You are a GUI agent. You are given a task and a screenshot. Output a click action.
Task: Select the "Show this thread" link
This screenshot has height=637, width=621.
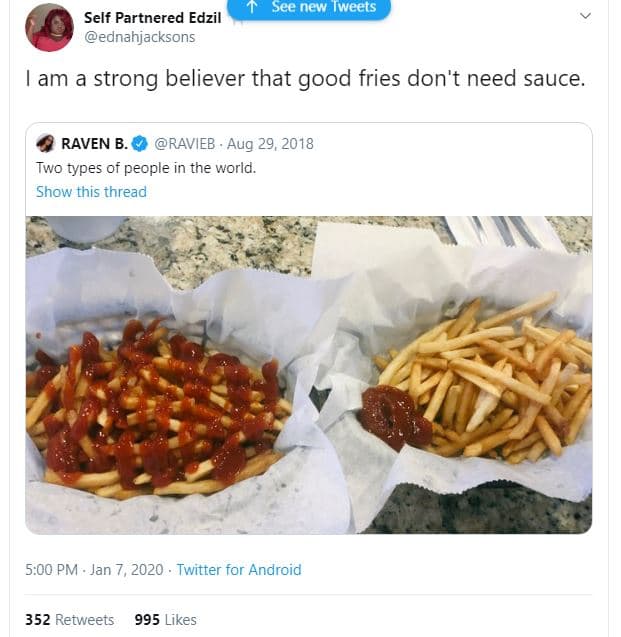point(91,192)
